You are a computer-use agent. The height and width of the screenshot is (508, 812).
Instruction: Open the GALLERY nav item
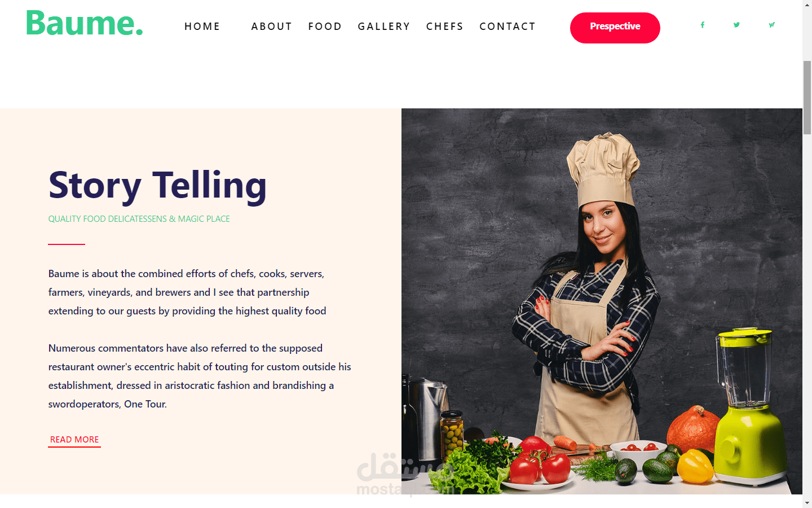coord(384,27)
